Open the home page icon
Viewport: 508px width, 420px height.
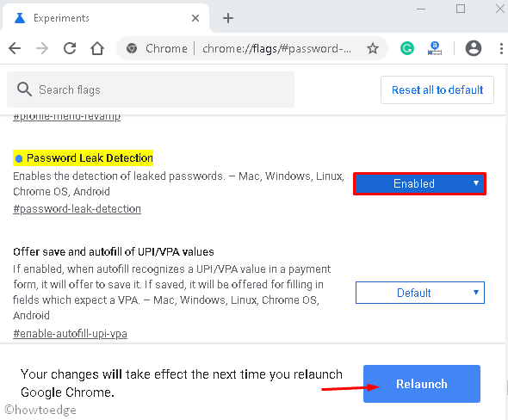(97, 48)
